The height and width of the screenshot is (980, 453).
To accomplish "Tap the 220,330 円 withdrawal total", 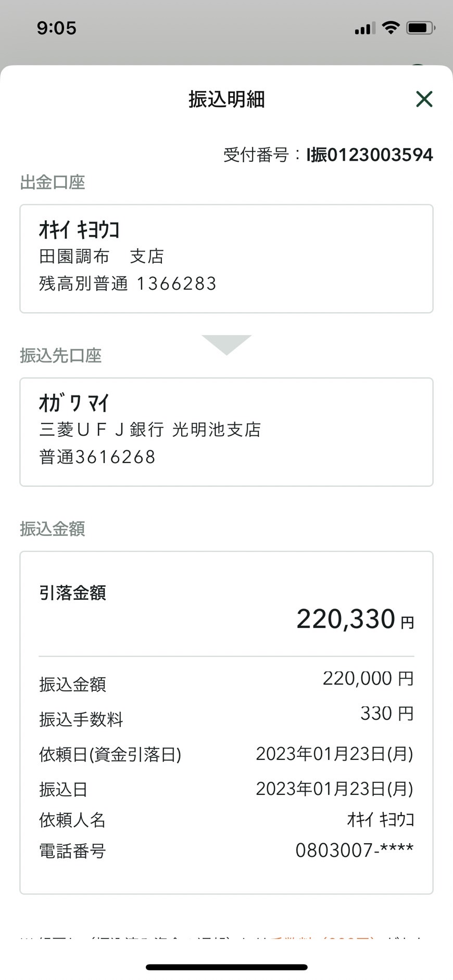I will tap(355, 619).
